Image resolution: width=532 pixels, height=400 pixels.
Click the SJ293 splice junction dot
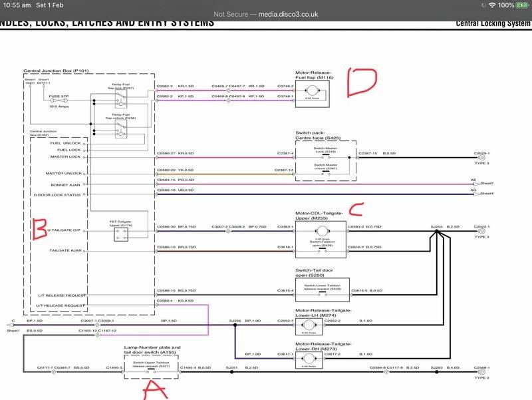[437, 372]
